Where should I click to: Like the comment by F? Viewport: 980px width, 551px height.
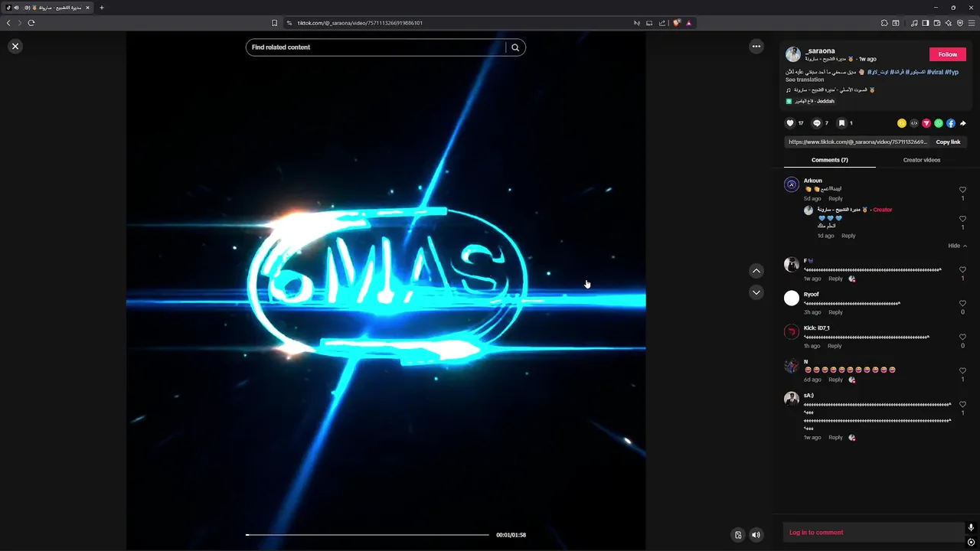pos(963,269)
